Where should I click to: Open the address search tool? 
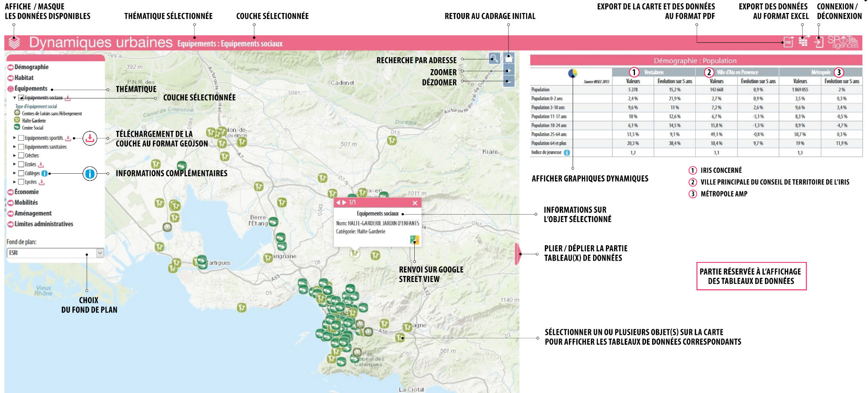(494, 59)
